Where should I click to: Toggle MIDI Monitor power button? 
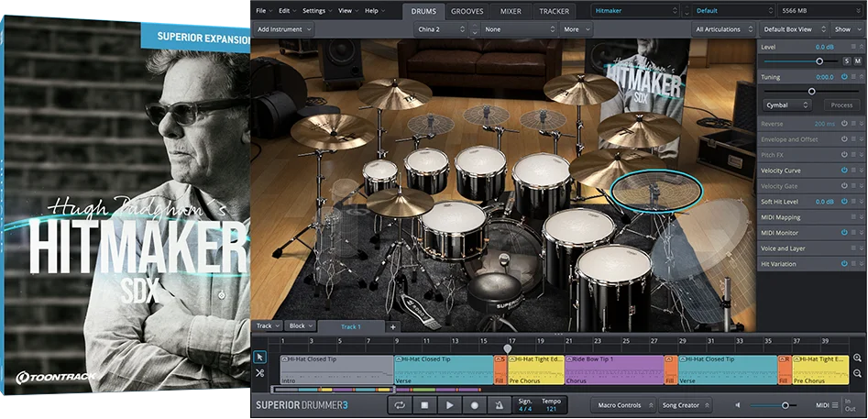click(x=844, y=233)
